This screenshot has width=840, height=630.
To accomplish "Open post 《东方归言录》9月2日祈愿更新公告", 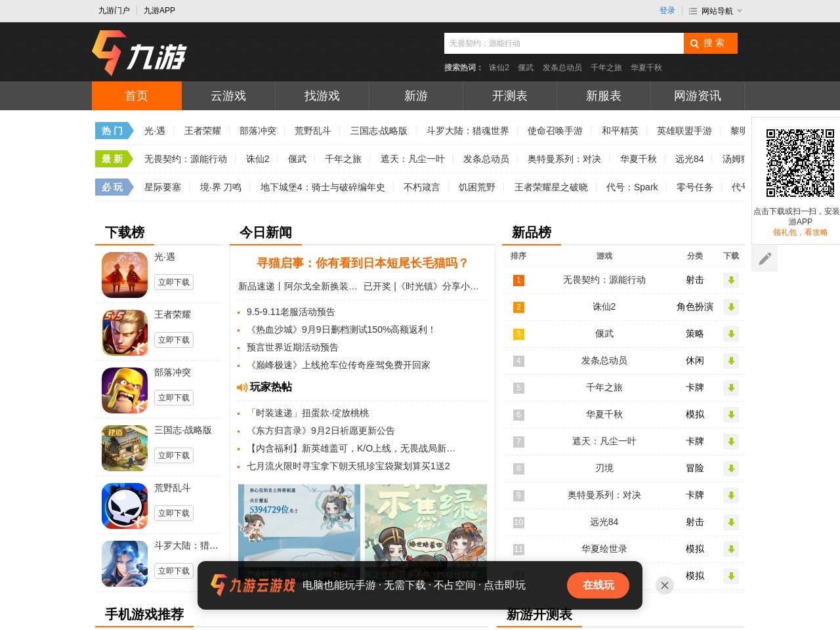I will point(321,431).
